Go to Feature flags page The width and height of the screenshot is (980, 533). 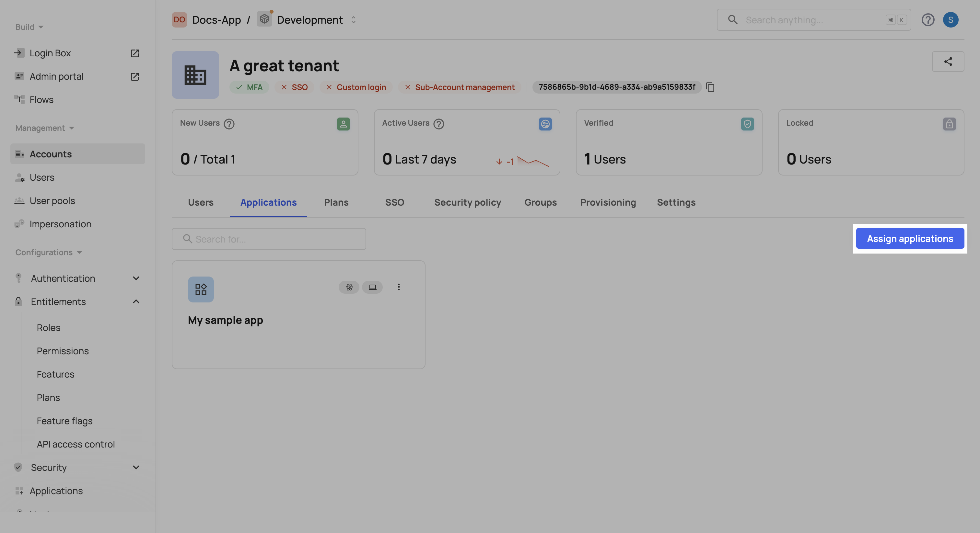64,421
